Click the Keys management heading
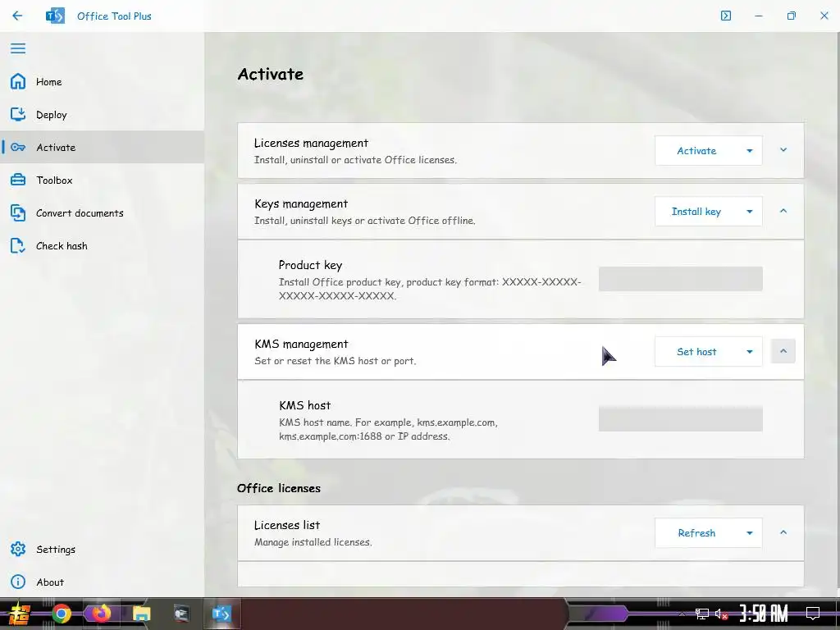Image resolution: width=840 pixels, height=630 pixels. pos(301,204)
